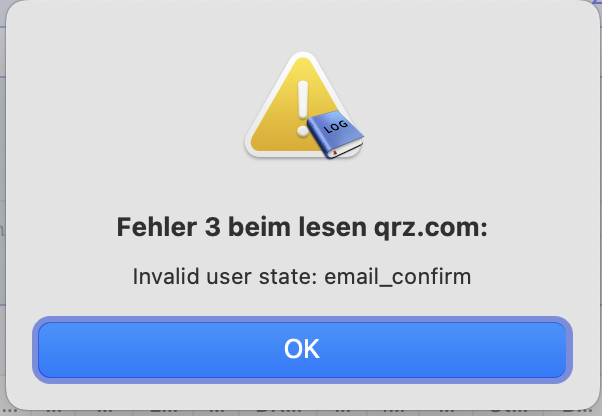Click the email_confirm text in message
The width and height of the screenshot is (602, 416).
(x=397, y=277)
